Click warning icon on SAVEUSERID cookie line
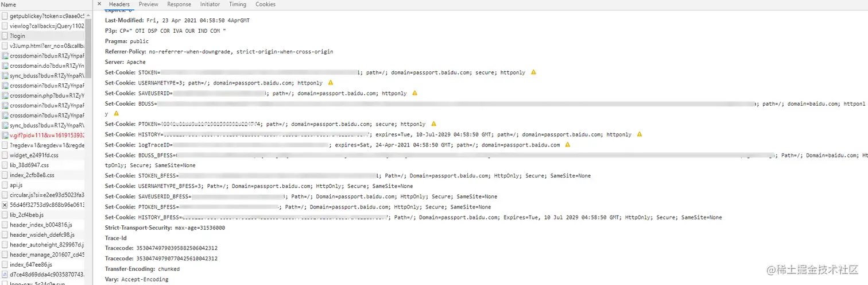The image size is (868, 285). [414, 93]
